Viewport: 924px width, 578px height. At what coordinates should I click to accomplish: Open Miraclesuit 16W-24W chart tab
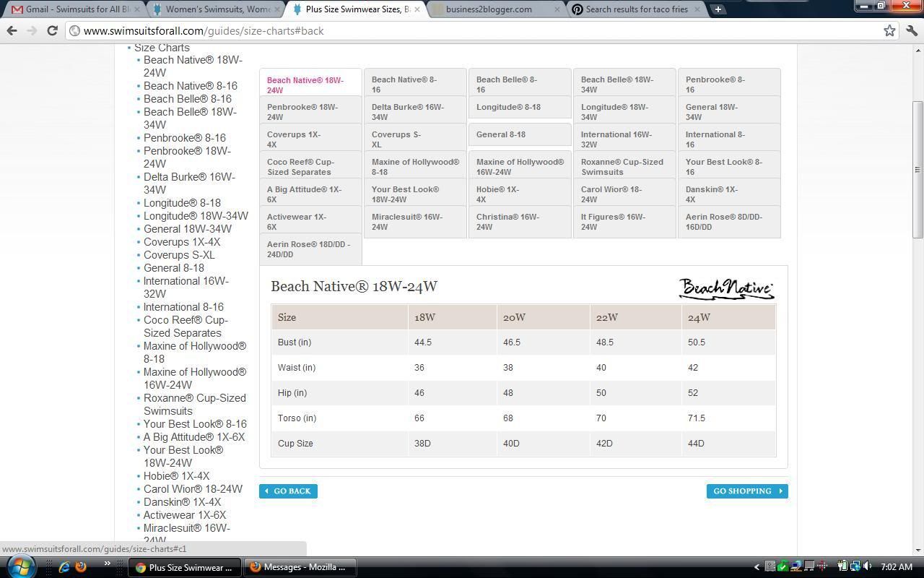[x=415, y=222]
